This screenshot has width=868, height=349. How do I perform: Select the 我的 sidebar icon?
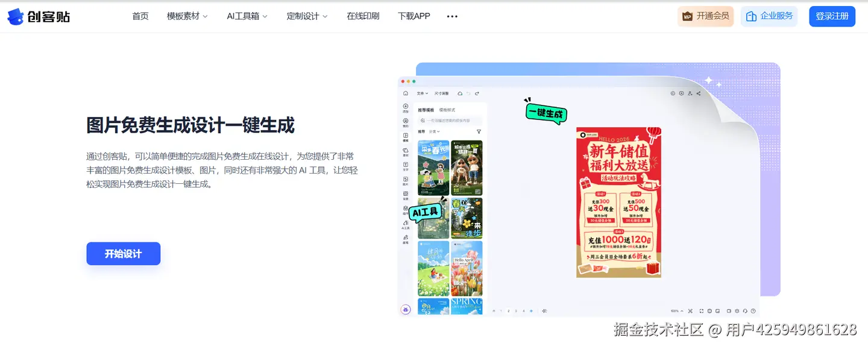click(406, 123)
